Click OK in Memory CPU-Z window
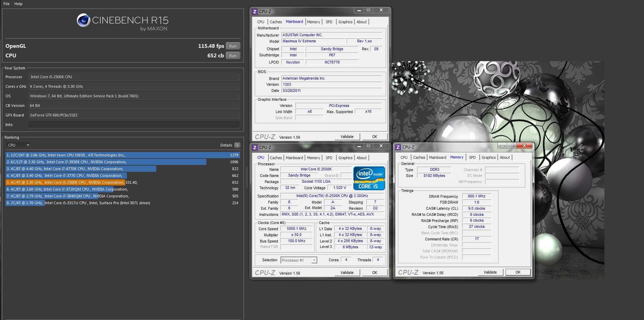The height and width of the screenshot is (320, 644). [x=518, y=272]
